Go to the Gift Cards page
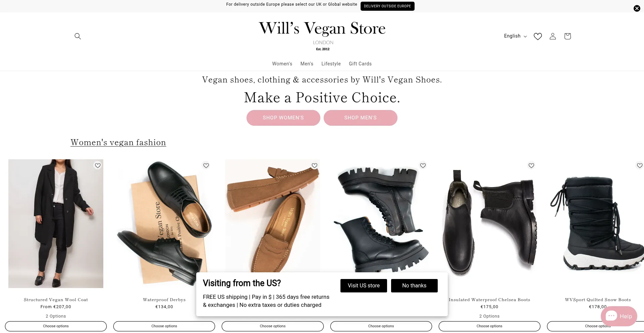The height and width of the screenshot is (333, 644). pyautogui.click(x=360, y=64)
